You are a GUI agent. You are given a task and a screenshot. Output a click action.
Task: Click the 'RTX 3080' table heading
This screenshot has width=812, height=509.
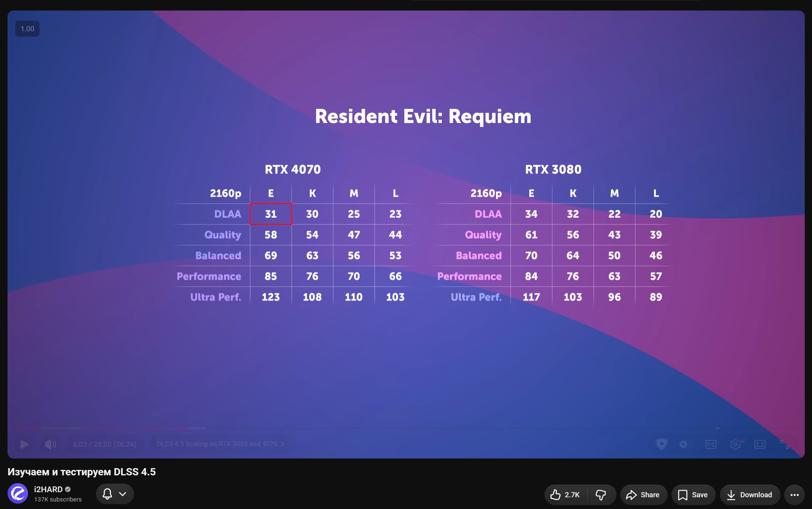tap(553, 169)
